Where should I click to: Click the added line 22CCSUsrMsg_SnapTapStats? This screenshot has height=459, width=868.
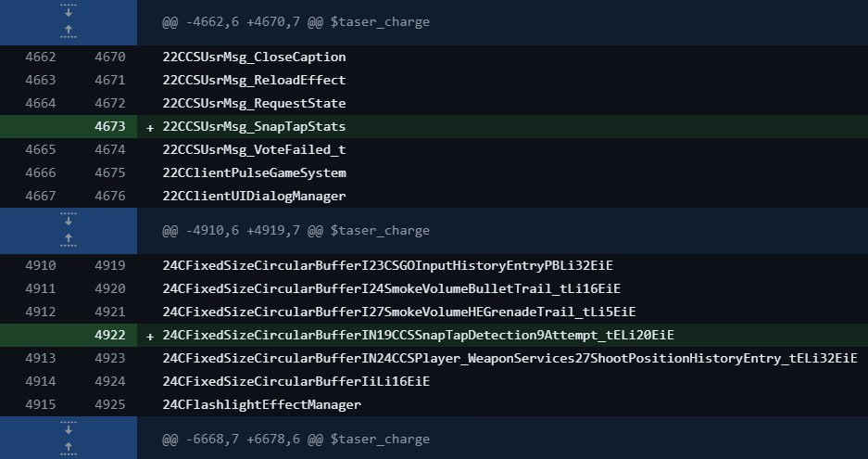coord(254,126)
